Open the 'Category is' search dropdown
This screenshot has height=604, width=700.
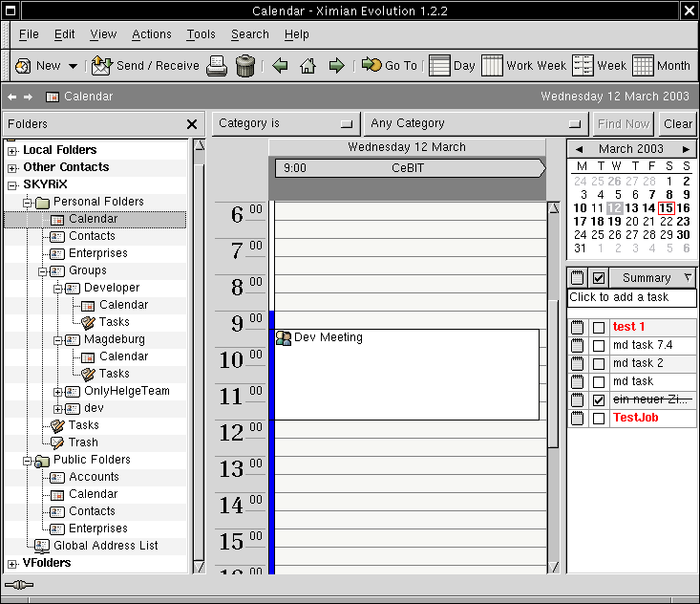tap(286, 123)
